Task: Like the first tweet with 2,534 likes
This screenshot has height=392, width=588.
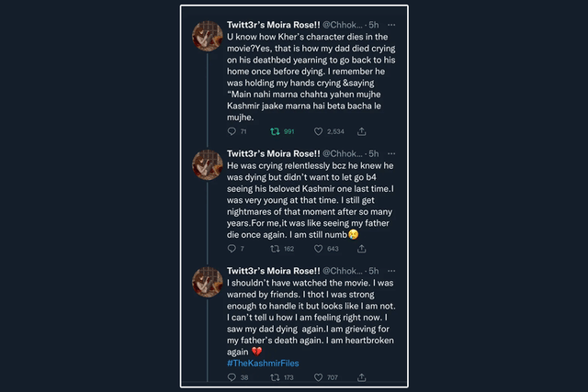Action: (319, 131)
